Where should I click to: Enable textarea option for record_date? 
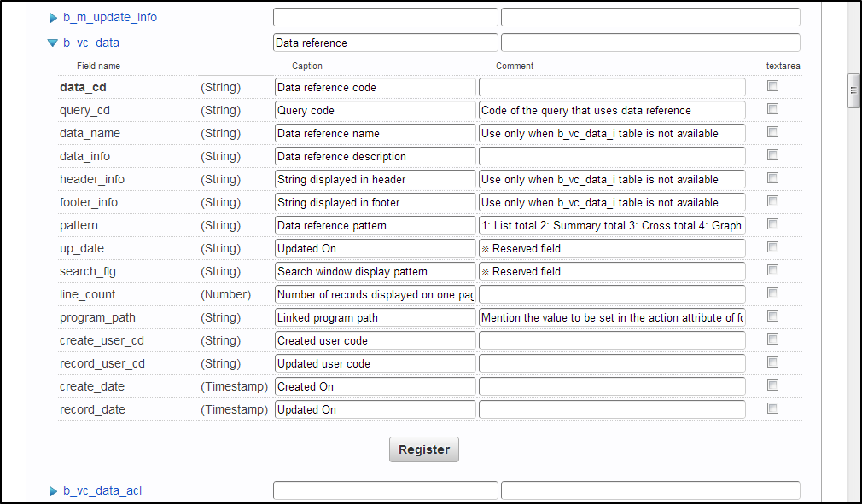click(772, 408)
